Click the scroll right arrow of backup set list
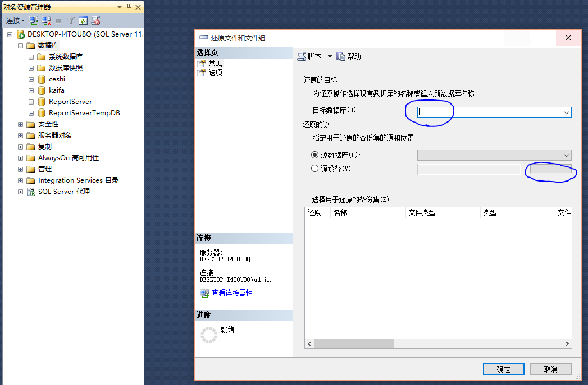Screen dimensions: 588x385 [x=567, y=344]
